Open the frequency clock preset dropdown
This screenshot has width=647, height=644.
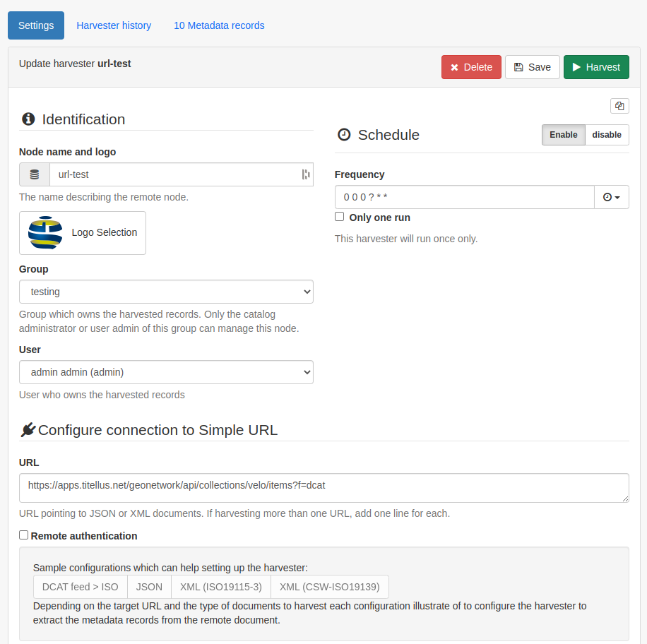coord(612,197)
